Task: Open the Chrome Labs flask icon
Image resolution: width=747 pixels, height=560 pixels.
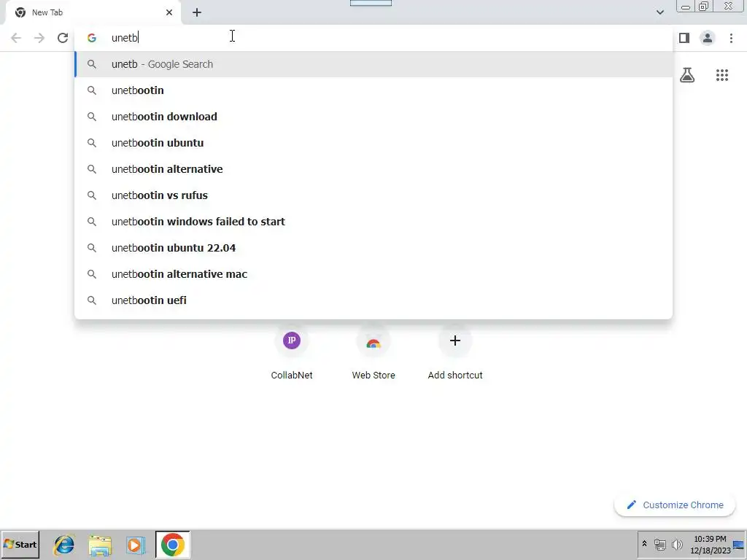Action: coord(687,75)
